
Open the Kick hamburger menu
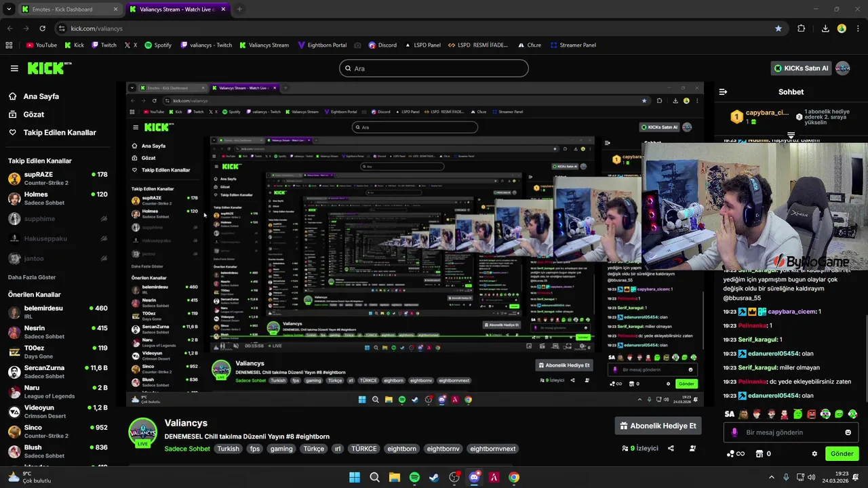click(14, 68)
